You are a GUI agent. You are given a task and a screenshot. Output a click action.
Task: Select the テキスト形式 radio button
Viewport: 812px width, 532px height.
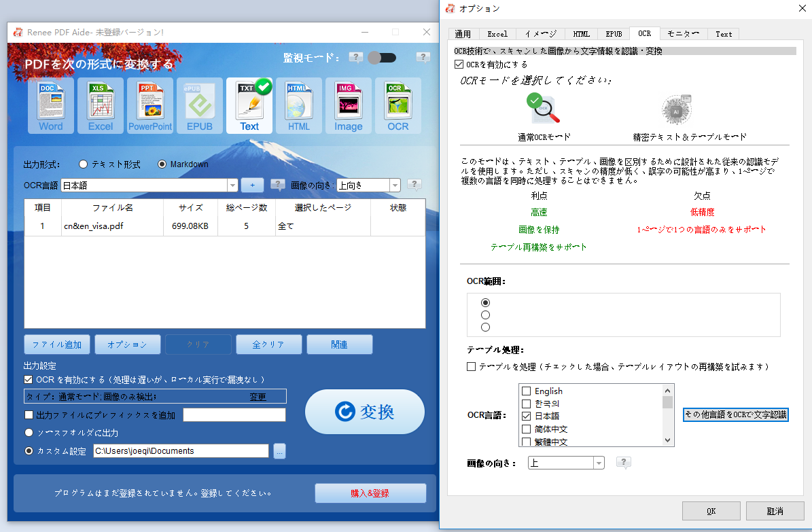pos(82,164)
